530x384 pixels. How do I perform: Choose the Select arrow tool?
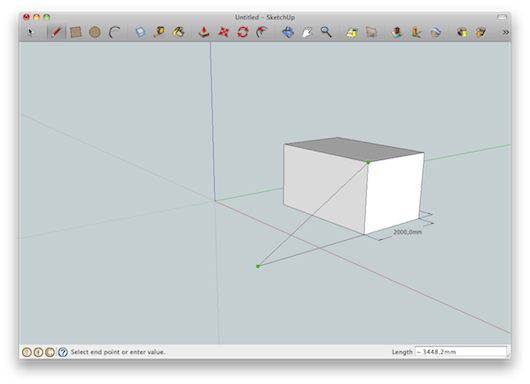point(30,32)
